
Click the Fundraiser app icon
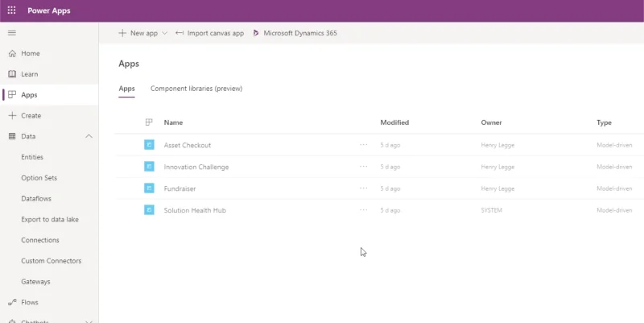(149, 188)
